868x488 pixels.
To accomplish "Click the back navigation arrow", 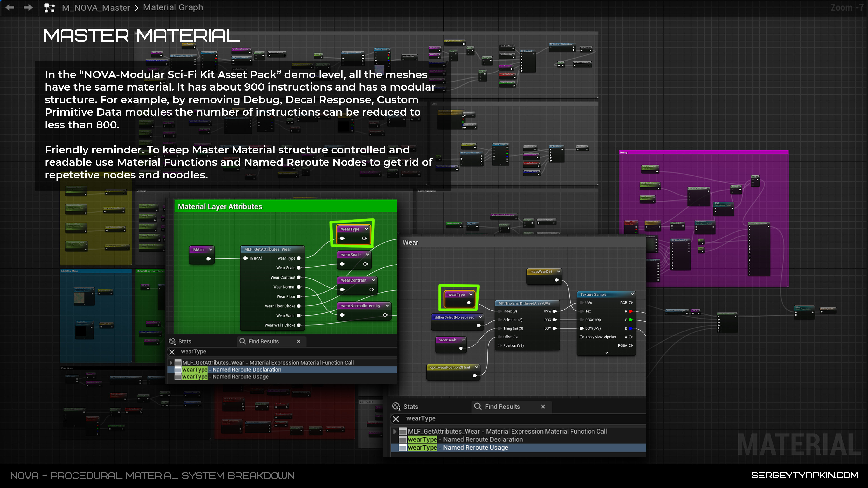I will click(10, 7).
